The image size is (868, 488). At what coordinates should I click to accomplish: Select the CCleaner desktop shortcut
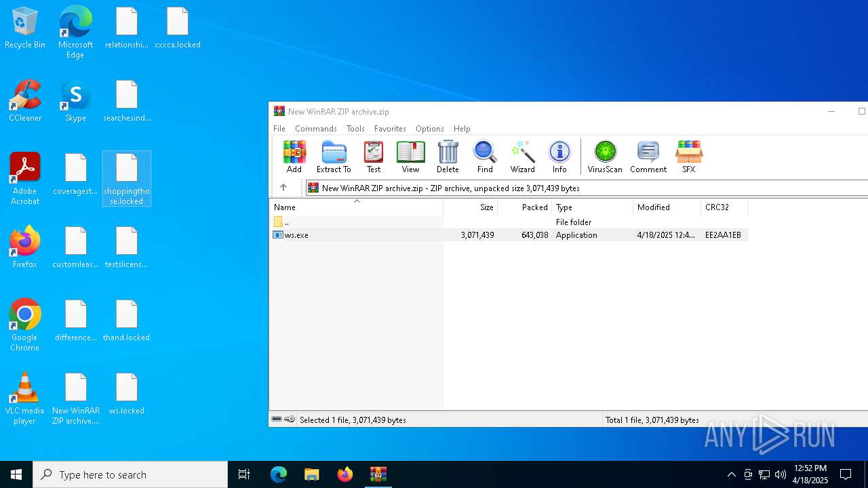click(25, 101)
